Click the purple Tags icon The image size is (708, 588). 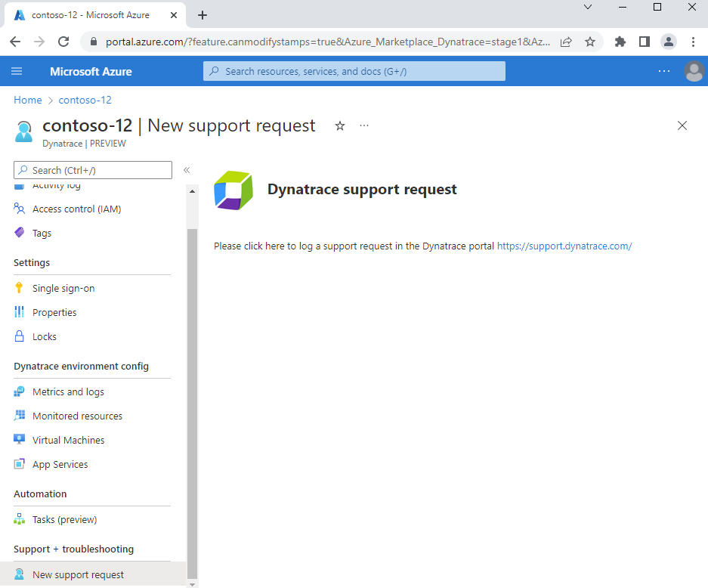click(x=20, y=233)
